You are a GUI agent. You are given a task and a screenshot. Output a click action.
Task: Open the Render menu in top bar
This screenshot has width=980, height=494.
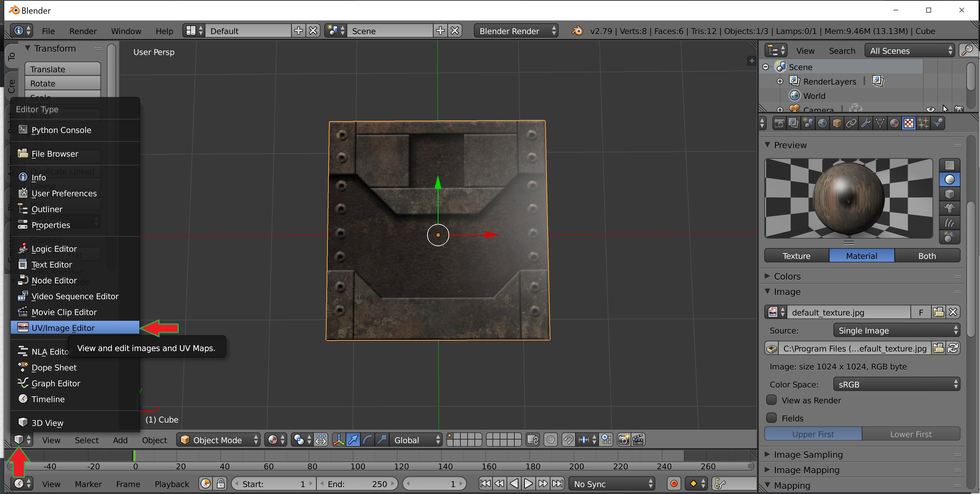click(83, 31)
